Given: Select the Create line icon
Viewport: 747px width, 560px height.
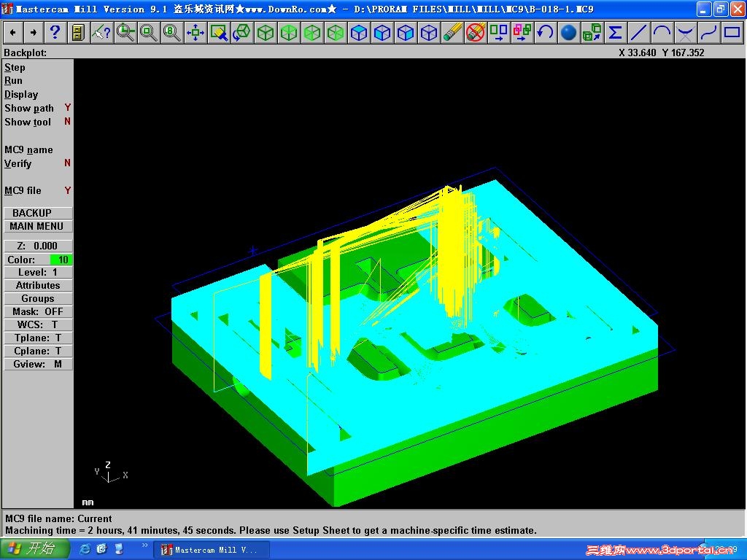Looking at the screenshot, I should coord(639,33).
